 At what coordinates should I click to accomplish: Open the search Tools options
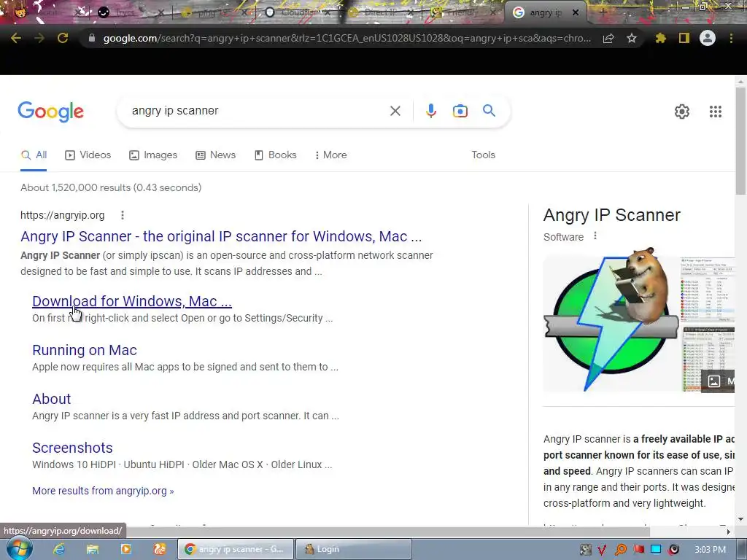pyautogui.click(x=483, y=155)
